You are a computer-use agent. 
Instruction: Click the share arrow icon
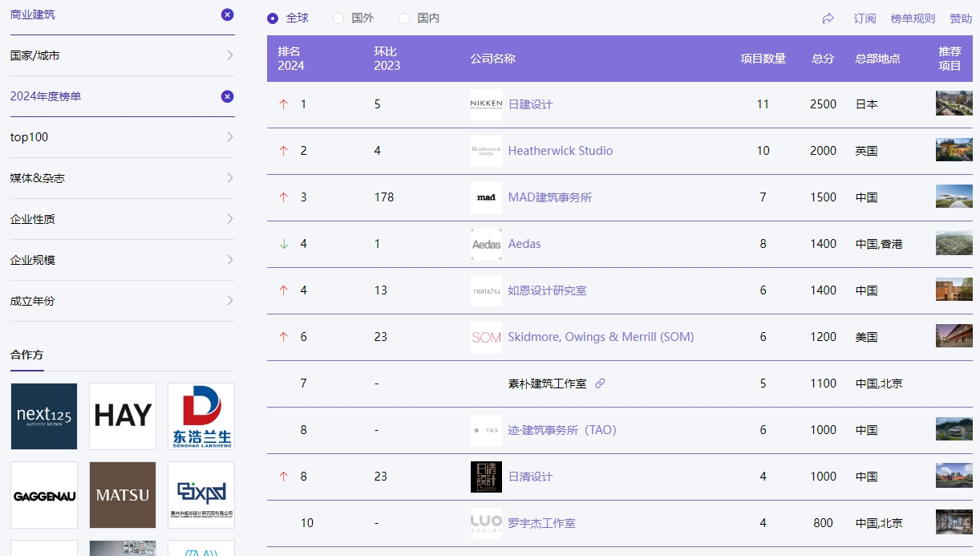click(828, 18)
